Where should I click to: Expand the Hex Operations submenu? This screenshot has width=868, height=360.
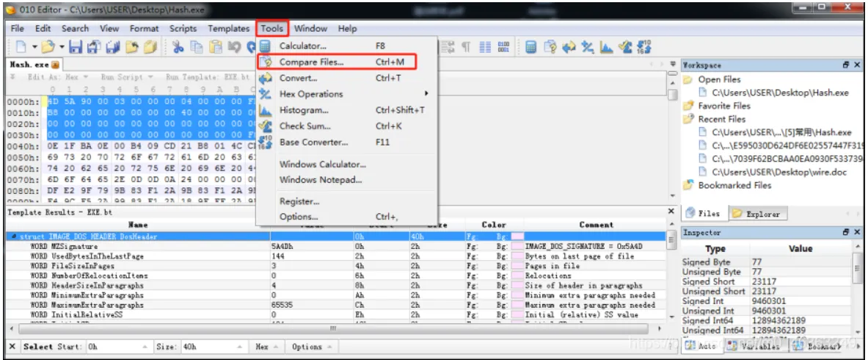click(346, 94)
